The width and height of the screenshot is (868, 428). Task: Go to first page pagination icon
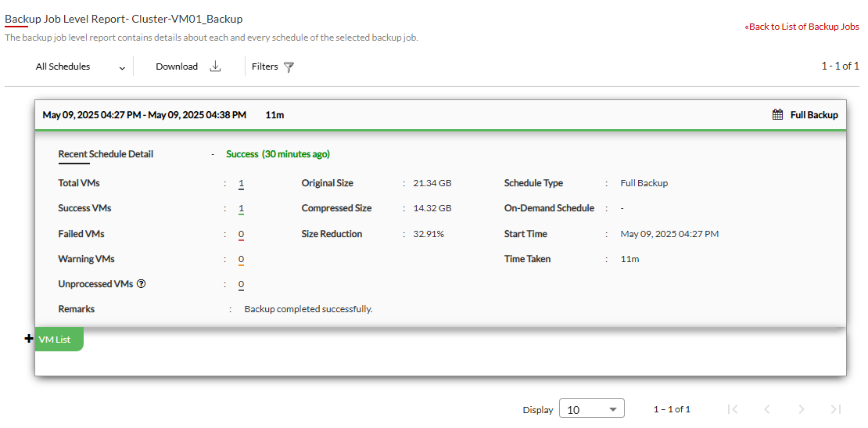point(732,409)
